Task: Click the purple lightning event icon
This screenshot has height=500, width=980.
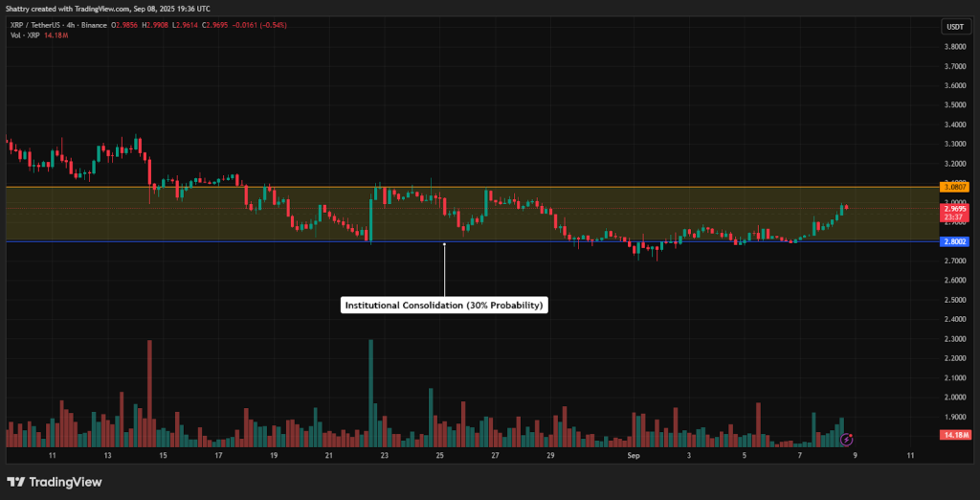Action: pyautogui.click(x=846, y=440)
